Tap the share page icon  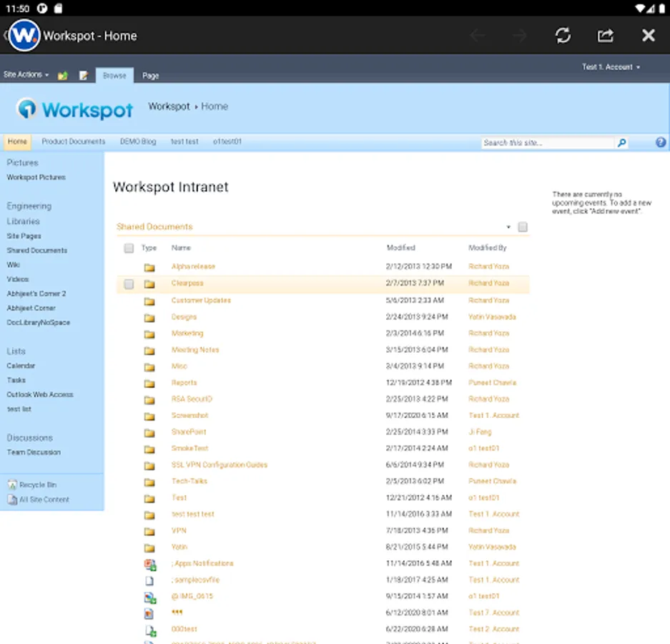click(605, 35)
